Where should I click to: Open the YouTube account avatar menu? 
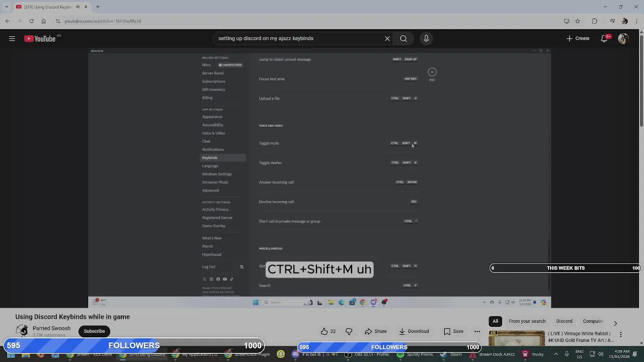[623, 38]
